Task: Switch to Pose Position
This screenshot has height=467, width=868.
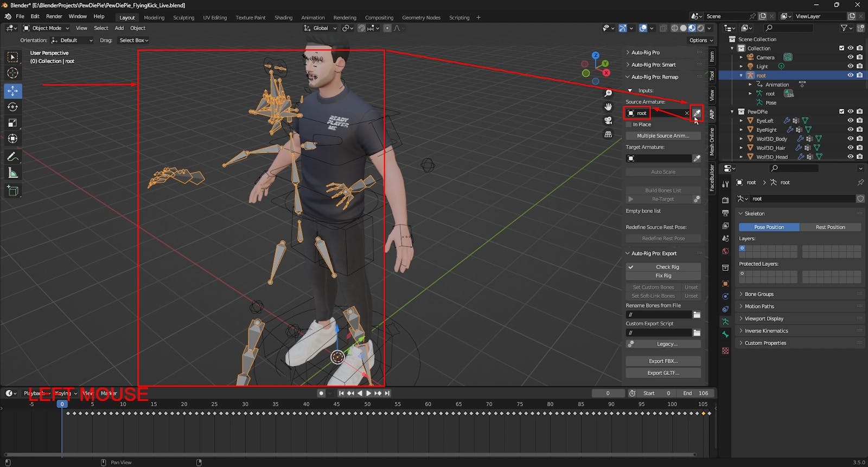Action: [x=769, y=227]
